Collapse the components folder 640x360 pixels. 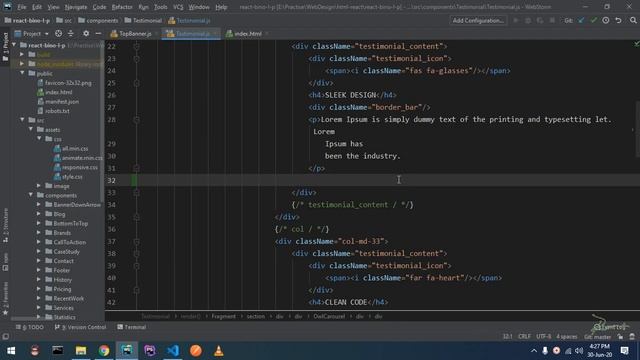coord(31,195)
